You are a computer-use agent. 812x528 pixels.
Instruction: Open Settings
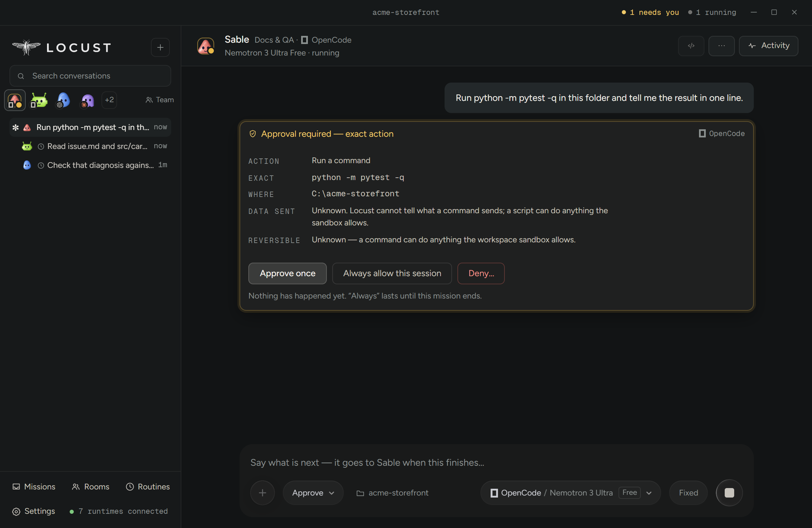pyautogui.click(x=33, y=511)
